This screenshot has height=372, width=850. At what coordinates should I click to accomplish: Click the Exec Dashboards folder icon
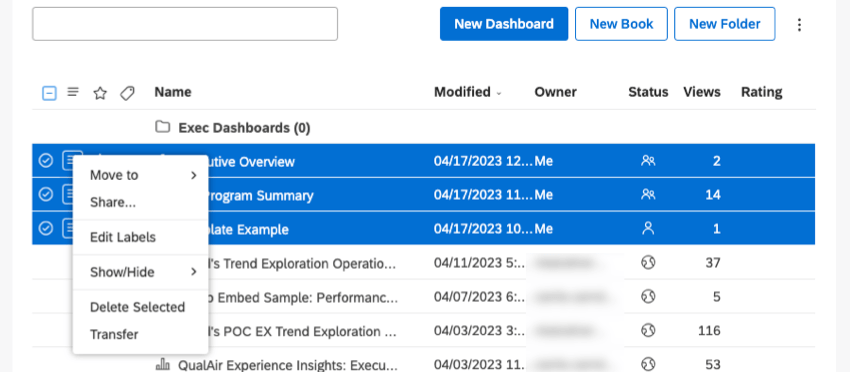coord(162,127)
